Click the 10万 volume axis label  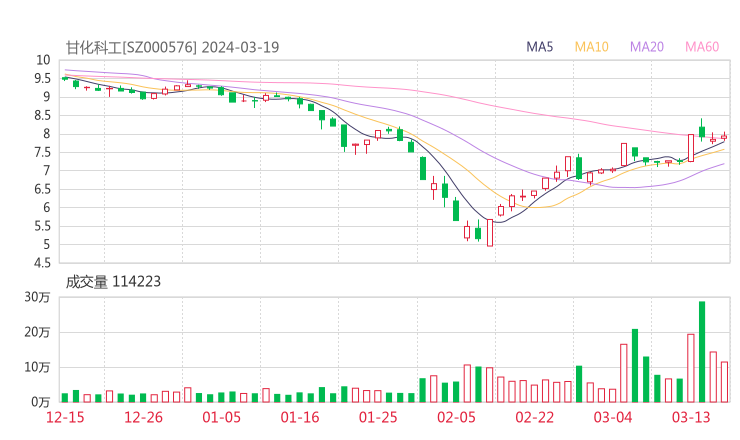coord(37,367)
